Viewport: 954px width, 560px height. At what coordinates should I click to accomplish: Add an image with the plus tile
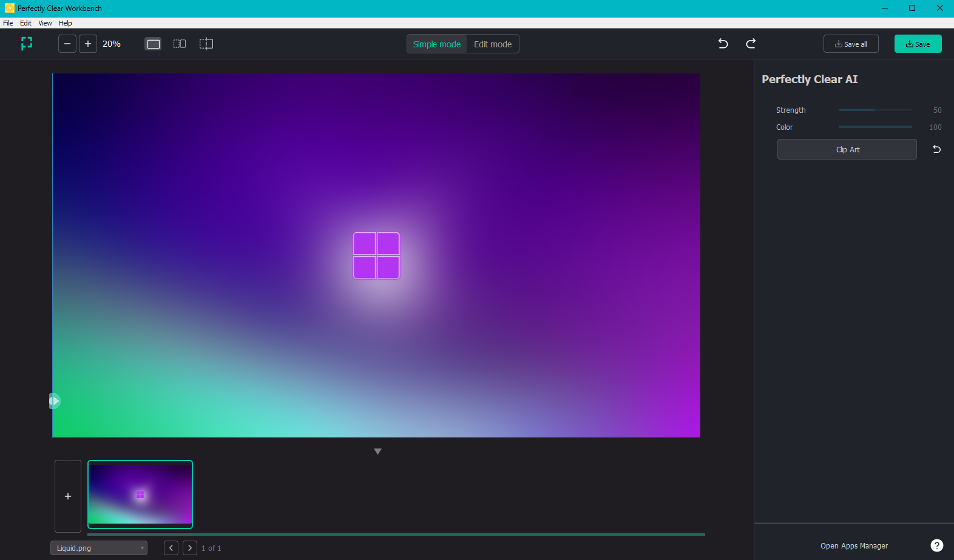68,496
